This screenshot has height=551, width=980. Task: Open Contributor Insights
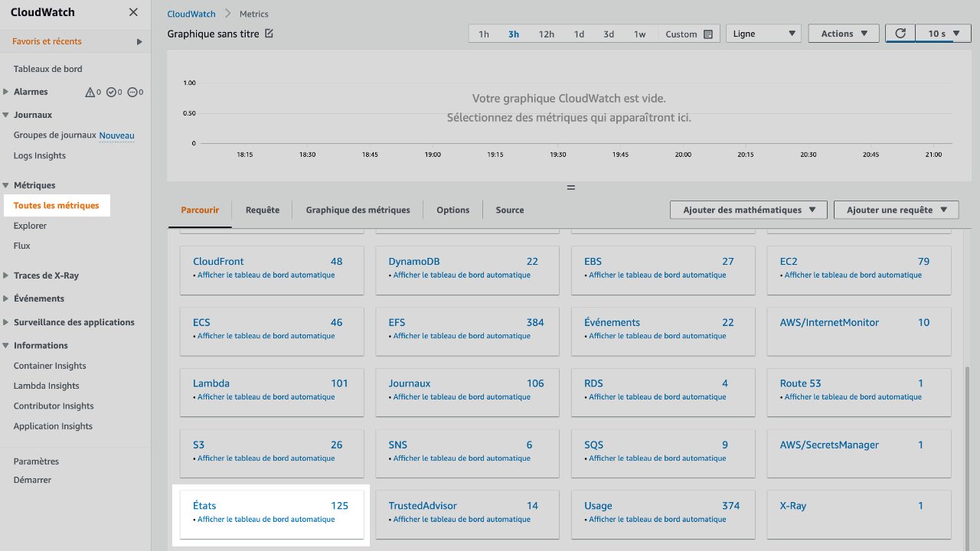[54, 406]
